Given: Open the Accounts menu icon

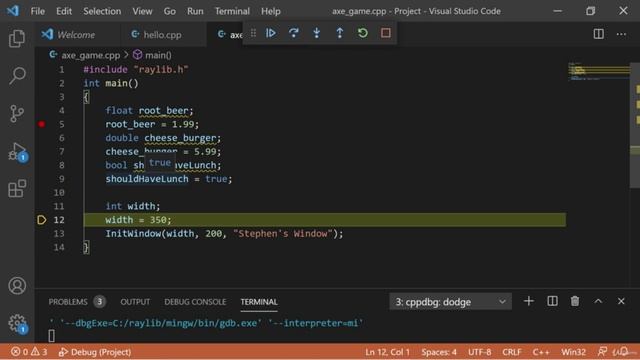Looking at the screenshot, I should [x=17, y=286].
